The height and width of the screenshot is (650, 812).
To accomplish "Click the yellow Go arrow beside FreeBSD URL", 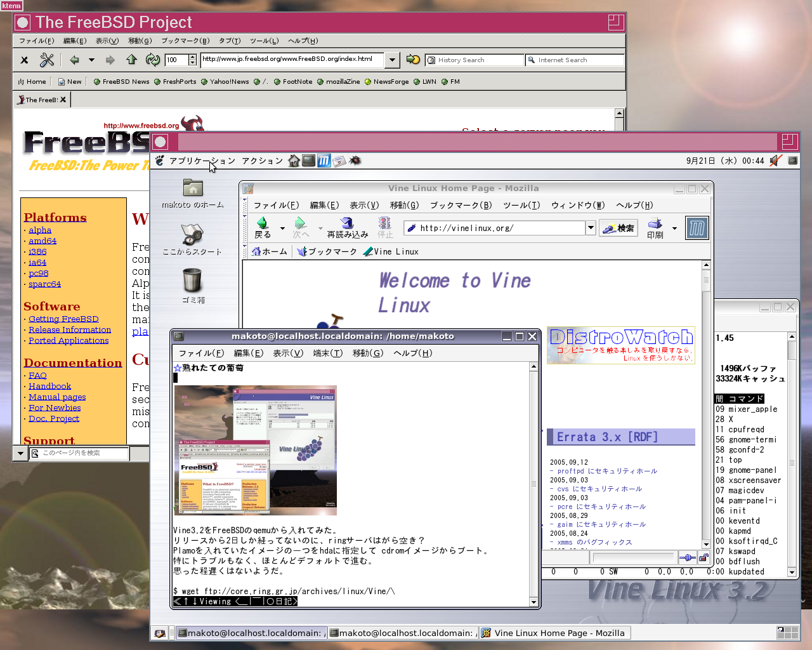I will tap(413, 60).
